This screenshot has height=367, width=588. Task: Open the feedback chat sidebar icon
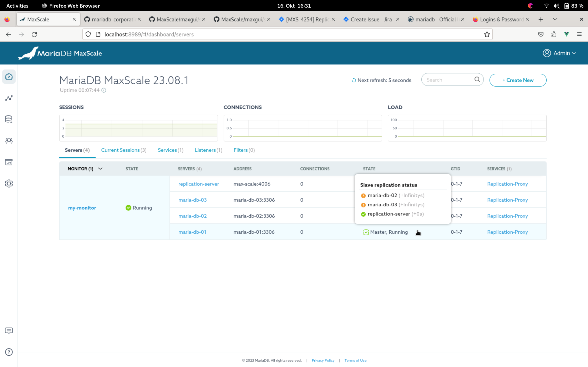click(9, 330)
